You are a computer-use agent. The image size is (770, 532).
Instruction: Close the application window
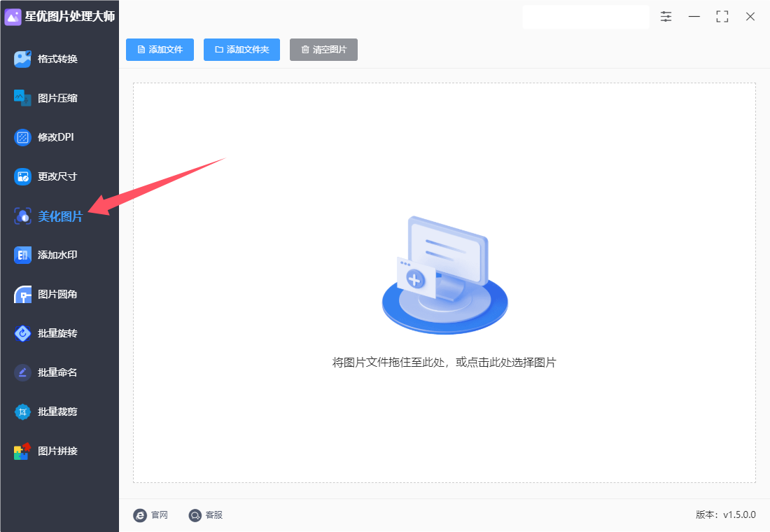[x=750, y=17]
